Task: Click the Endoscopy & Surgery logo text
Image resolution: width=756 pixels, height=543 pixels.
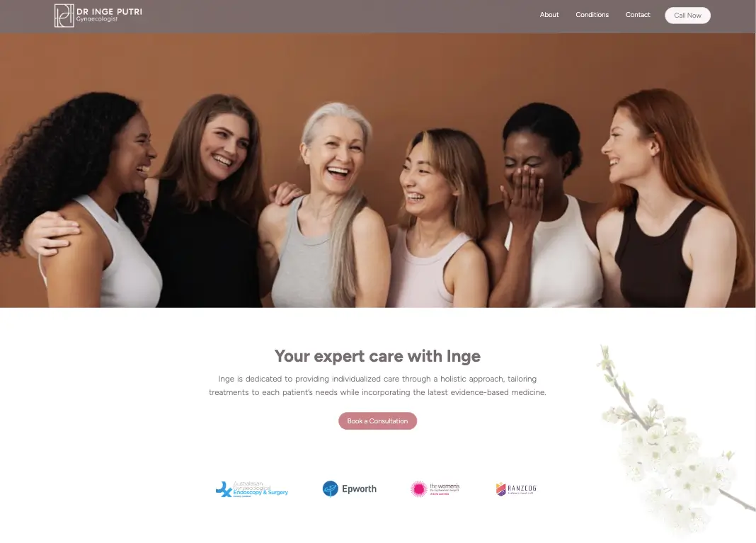Action: [260, 492]
